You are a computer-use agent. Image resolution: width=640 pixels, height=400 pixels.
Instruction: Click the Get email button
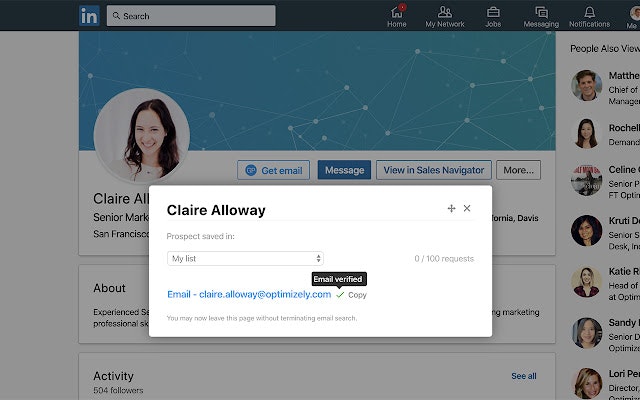(x=273, y=170)
